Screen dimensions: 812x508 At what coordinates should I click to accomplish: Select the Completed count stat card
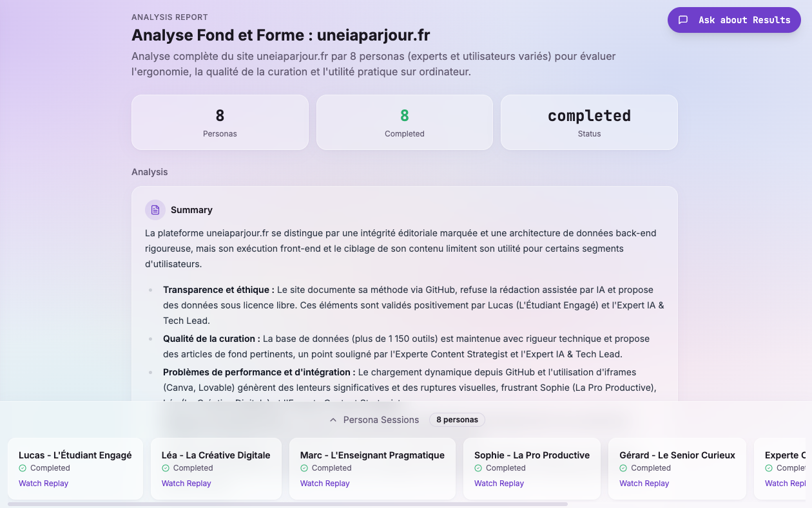pyautogui.click(x=404, y=122)
